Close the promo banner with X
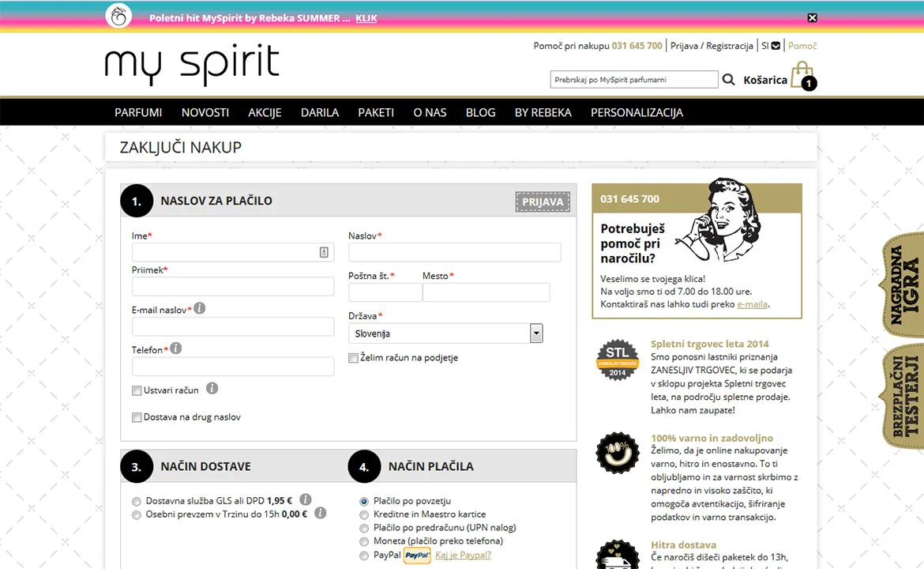 [x=812, y=17]
